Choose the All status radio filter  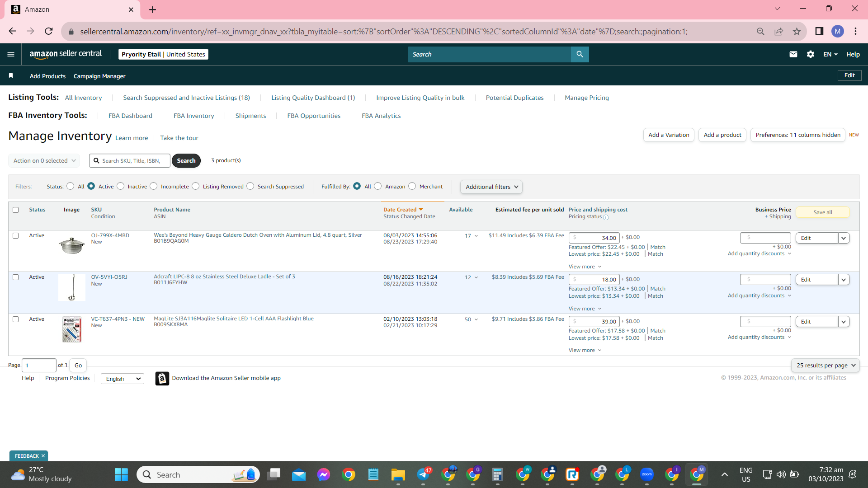[x=71, y=186]
